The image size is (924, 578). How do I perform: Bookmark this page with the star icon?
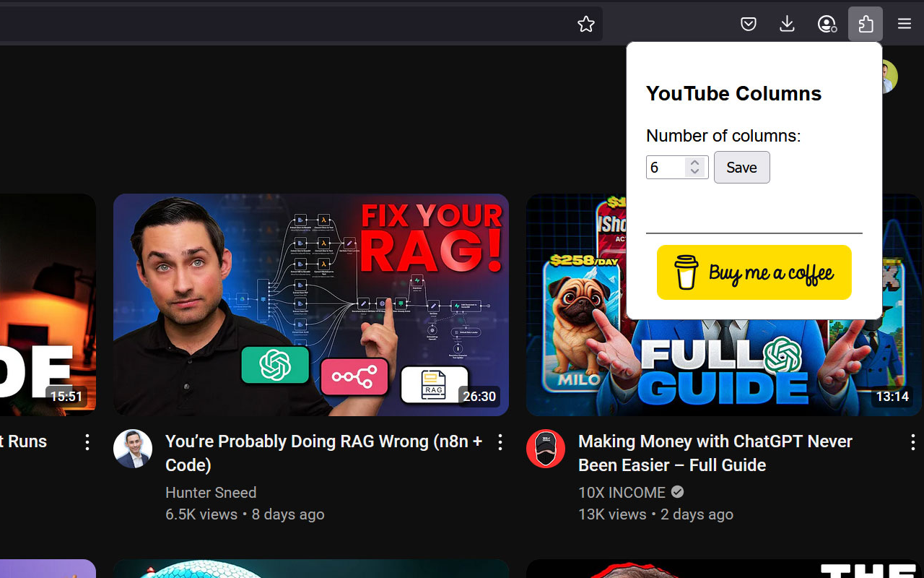586,24
